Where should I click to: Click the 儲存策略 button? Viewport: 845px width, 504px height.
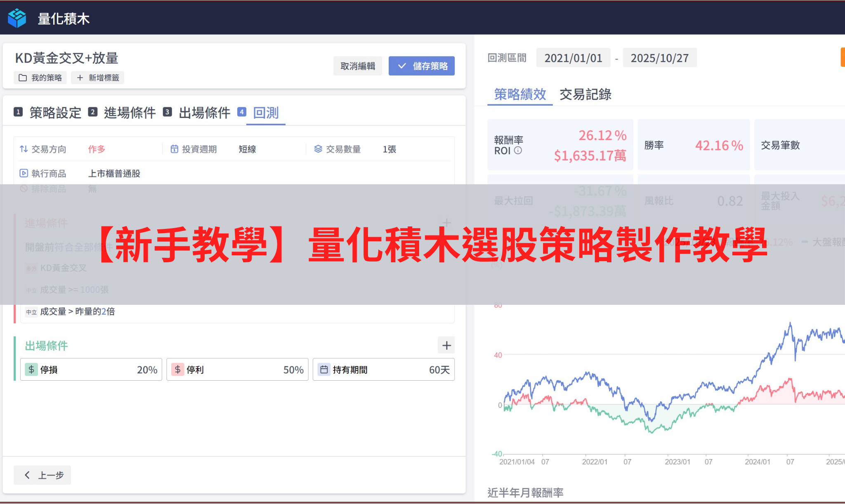421,66
